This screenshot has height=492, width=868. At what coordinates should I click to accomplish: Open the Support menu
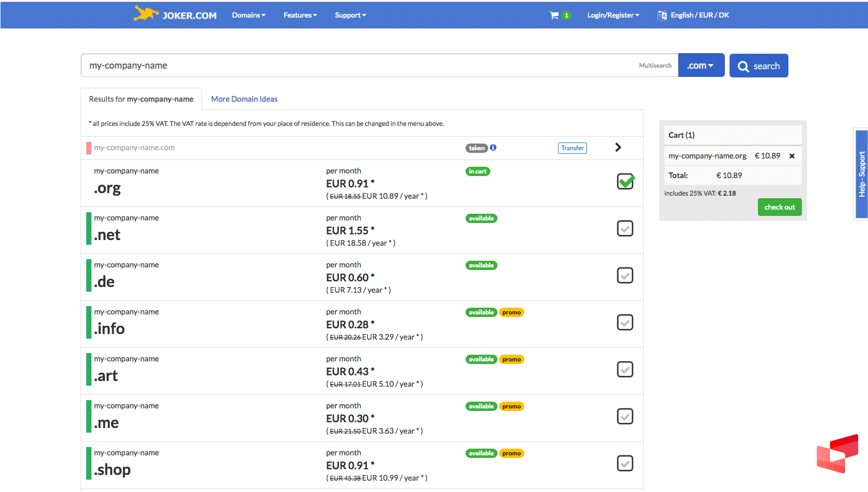coord(350,15)
